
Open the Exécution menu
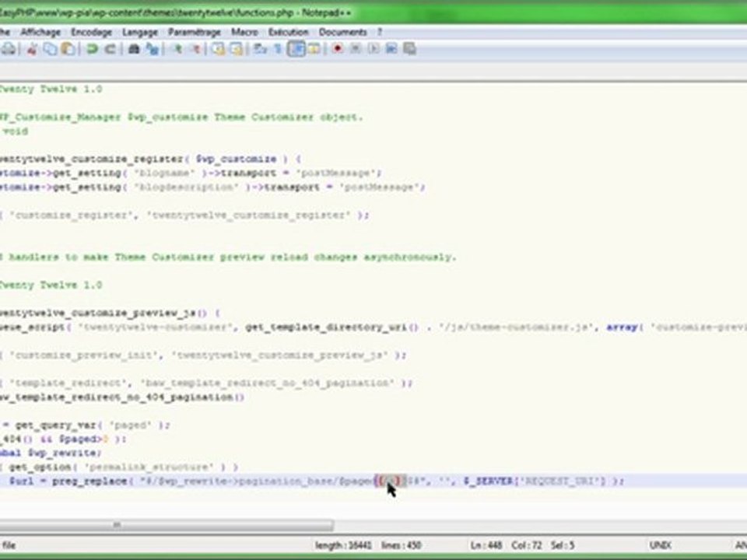coord(288,32)
